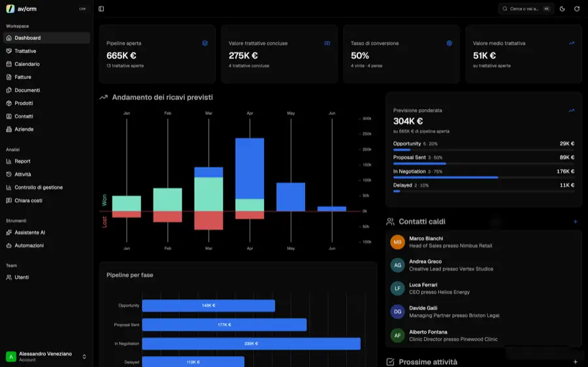Add a new task beside Prossime attività
This screenshot has height=367, width=588.
(x=575, y=362)
